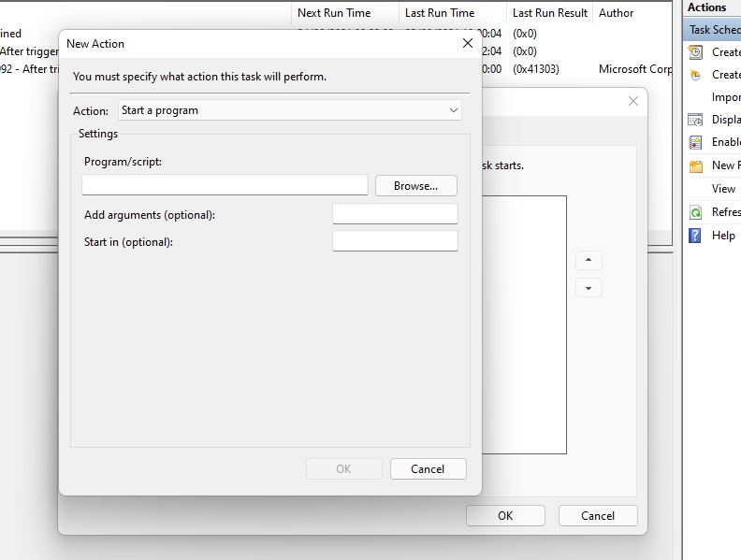Click Cancel in the background task dialog

598,515
